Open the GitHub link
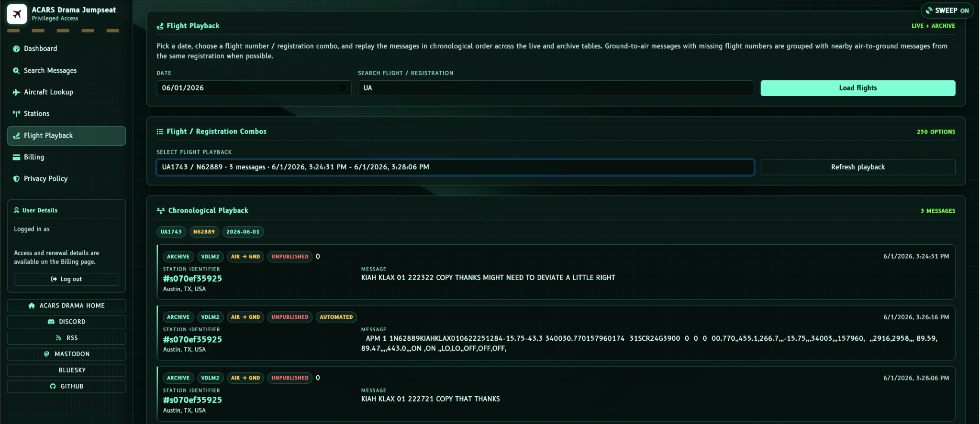Screen dimensions: 980x424 coord(67,386)
